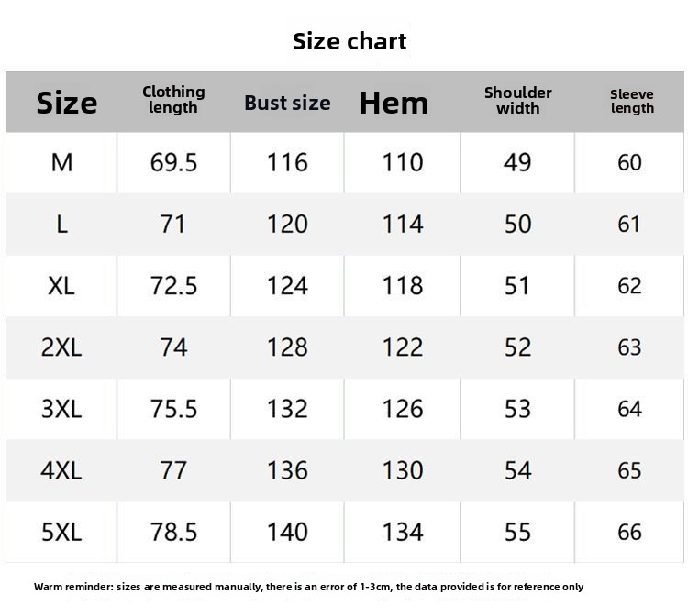The height and width of the screenshot is (616, 688).
Task: Click the warm reminder note text
Action: pyautogui.click(x=308, y=587)
